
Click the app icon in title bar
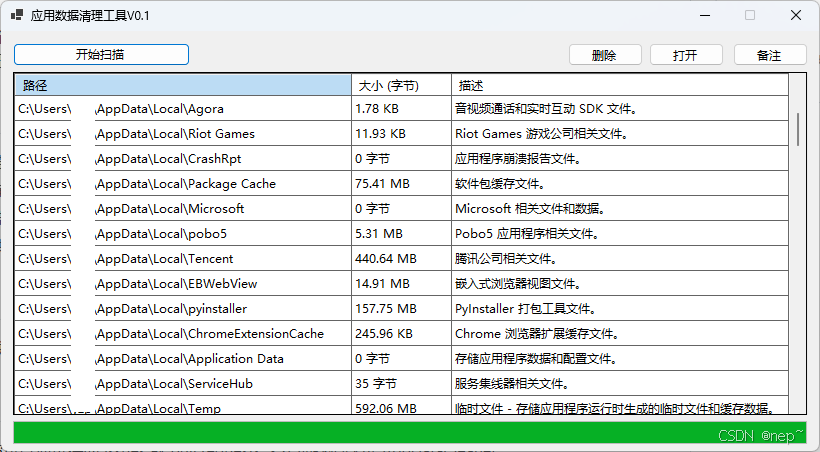(x=17, y=15)
